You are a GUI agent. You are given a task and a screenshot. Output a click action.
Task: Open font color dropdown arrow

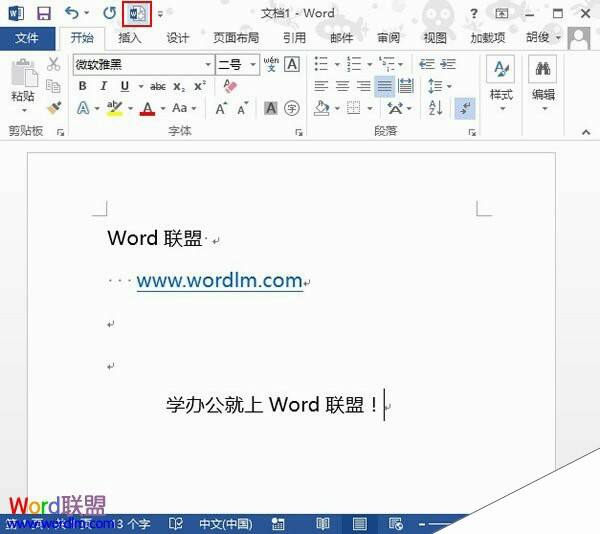coord(163,109)
